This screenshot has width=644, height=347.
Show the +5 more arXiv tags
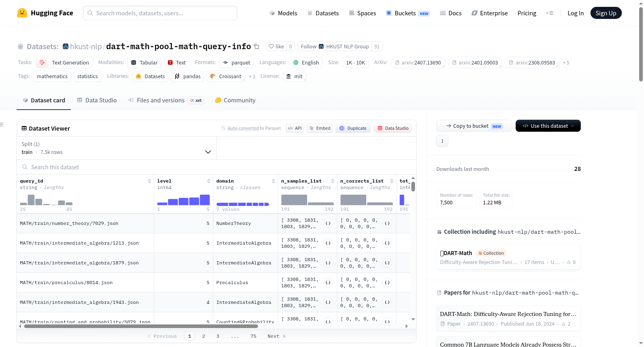(x=566, y=63)
